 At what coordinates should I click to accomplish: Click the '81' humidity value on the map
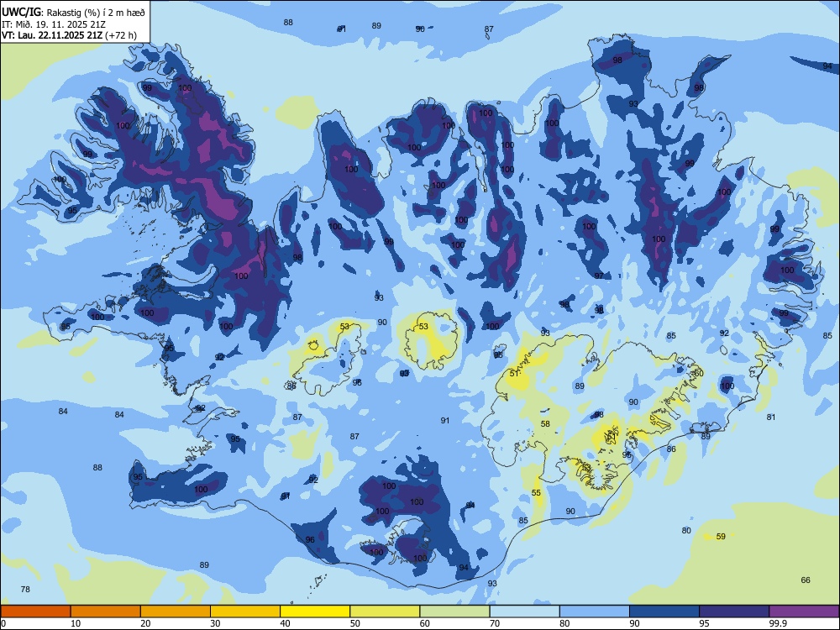pos(771,417)
